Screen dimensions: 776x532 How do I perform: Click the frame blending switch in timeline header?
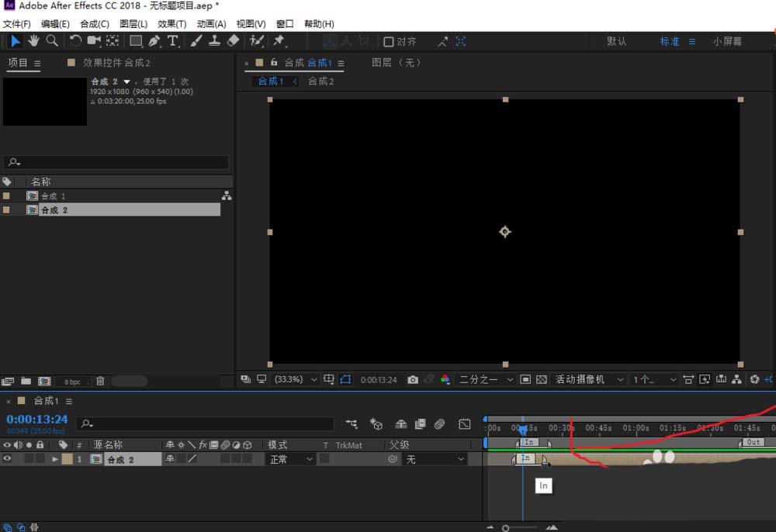(x=420, y=423)
